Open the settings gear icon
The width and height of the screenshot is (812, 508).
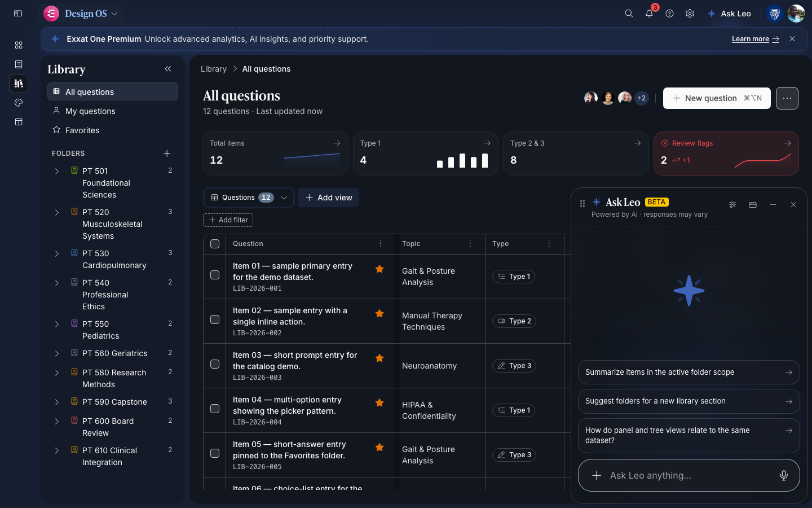point(690,14)
